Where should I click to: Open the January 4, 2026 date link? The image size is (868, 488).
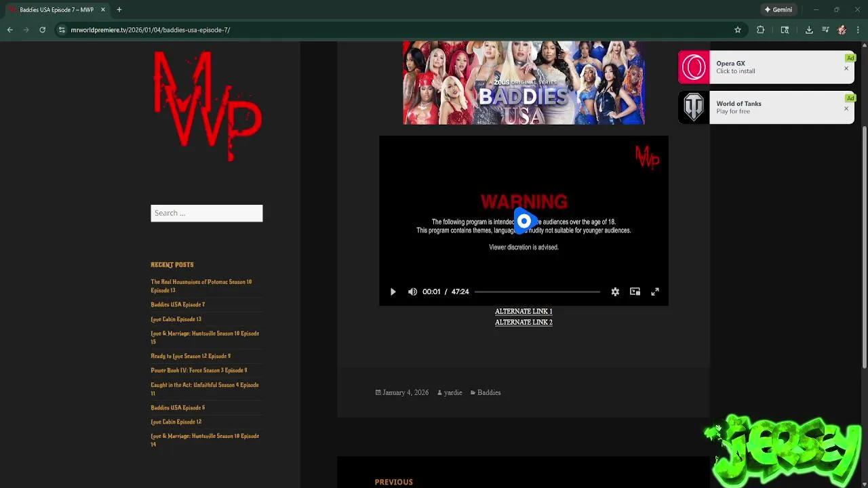406,392
